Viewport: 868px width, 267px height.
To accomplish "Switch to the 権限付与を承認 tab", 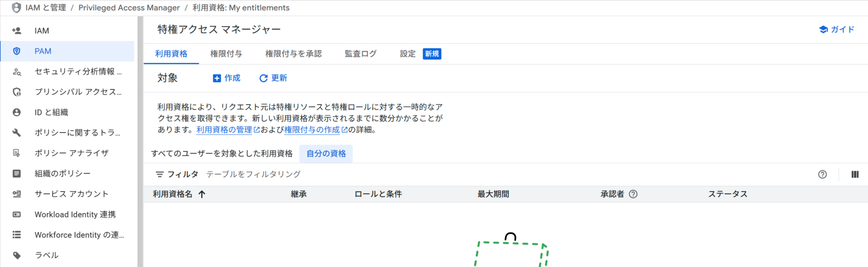I will (x=293, y=54).
